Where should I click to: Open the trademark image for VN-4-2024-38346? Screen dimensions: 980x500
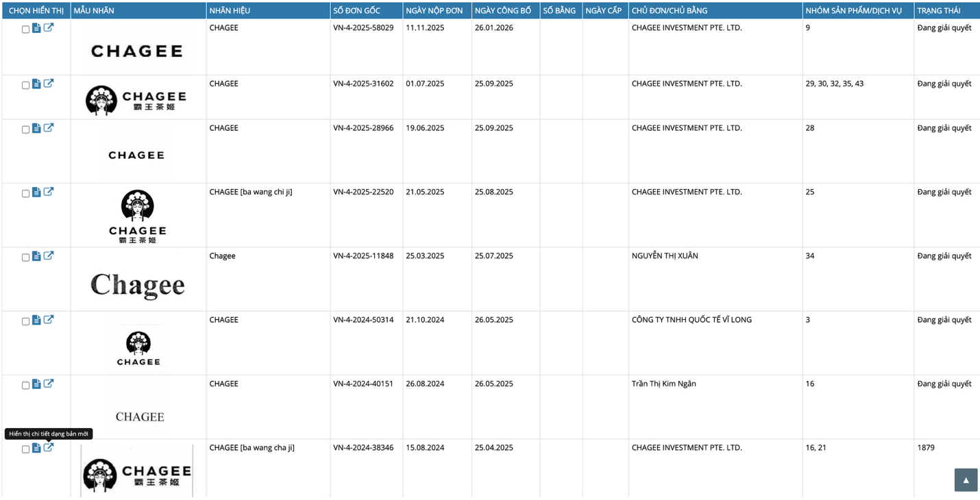[137, 471]
